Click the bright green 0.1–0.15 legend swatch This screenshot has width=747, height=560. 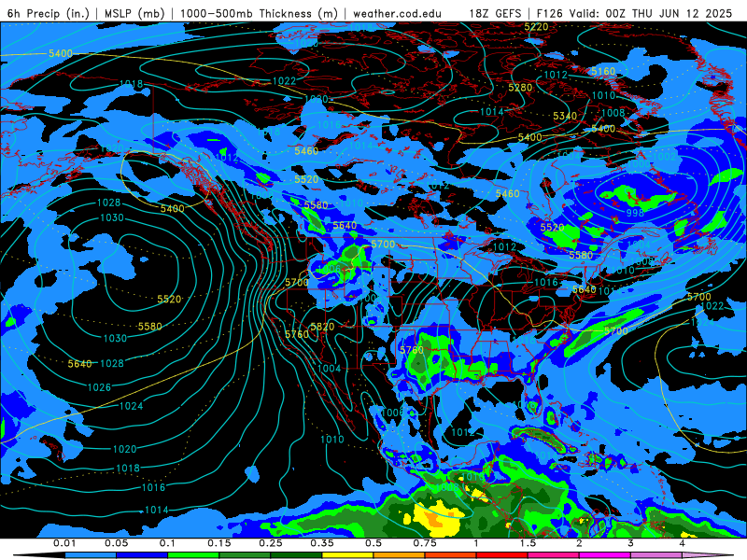point(193,555)
